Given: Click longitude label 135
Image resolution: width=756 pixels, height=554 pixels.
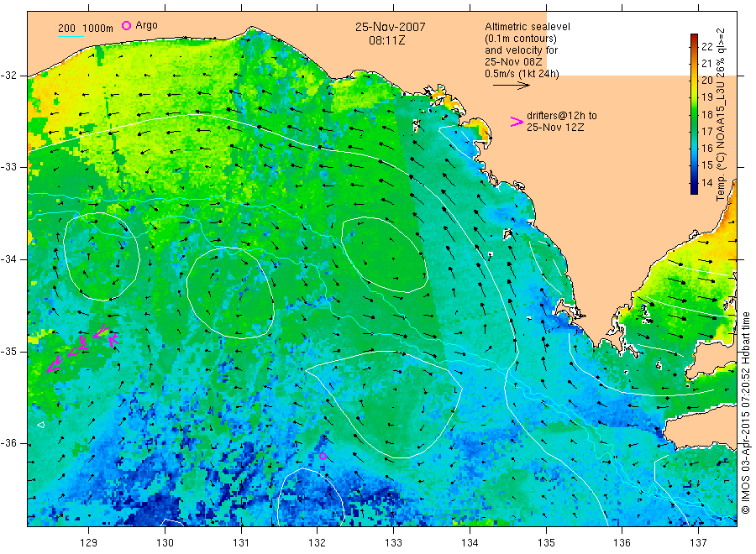Looking at the screenshot, I should 546,543.
